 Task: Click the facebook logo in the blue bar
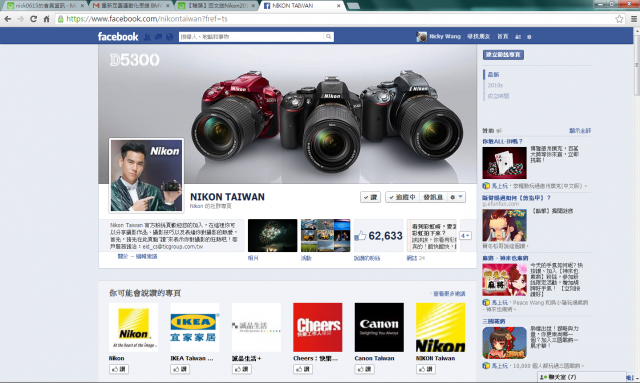pyautogui.click(x=118, y=37)
